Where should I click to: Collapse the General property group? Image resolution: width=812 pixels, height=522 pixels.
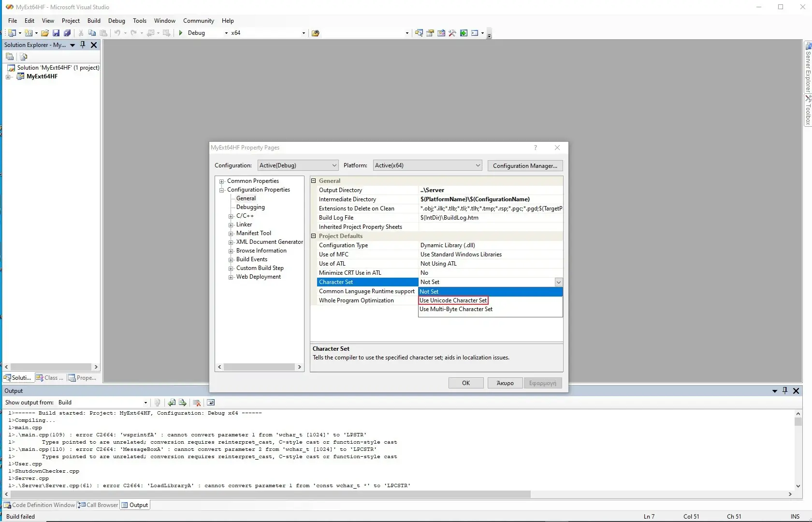pyautogui.click(x=314, y=181)
